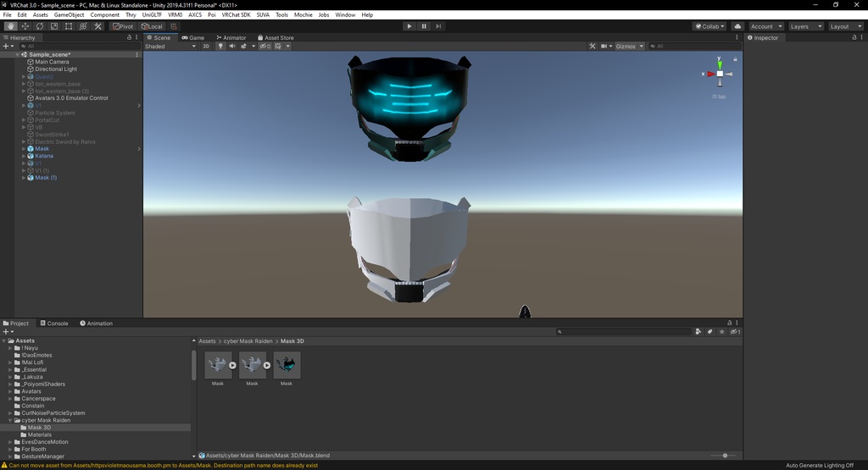Open the Account dropdown
The height and width of the screenshot is (470, 868).
(x=766, y=26)
